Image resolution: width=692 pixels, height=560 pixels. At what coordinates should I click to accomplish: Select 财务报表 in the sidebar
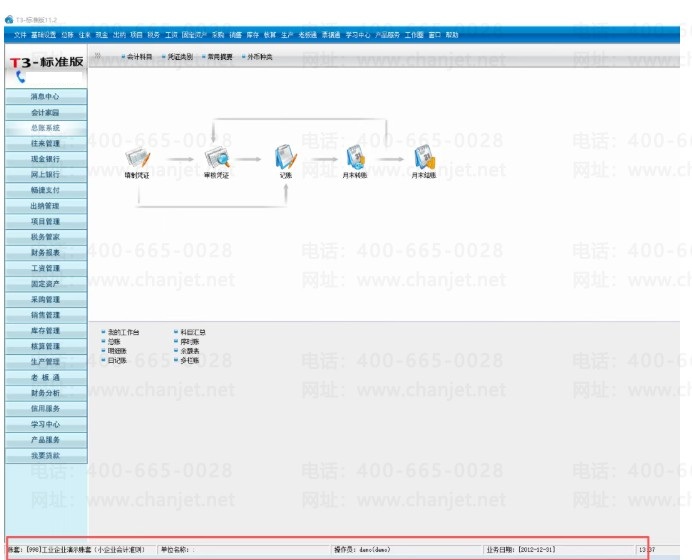click(x=46, y=252)
